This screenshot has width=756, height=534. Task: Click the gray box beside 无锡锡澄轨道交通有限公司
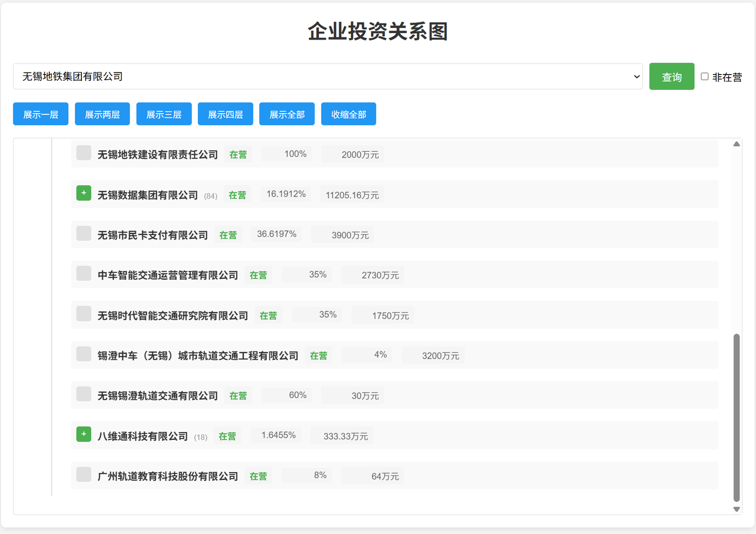tap(84, 394)
